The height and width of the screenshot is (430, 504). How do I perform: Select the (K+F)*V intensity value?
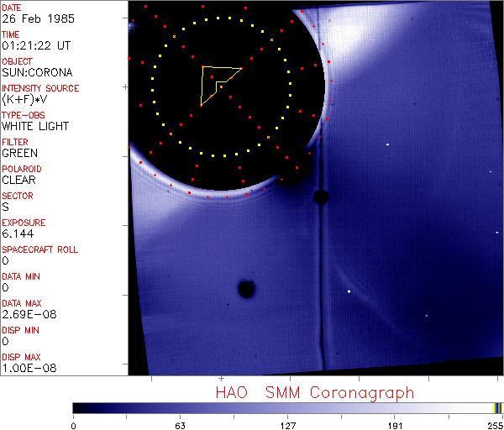coord(24,99)
